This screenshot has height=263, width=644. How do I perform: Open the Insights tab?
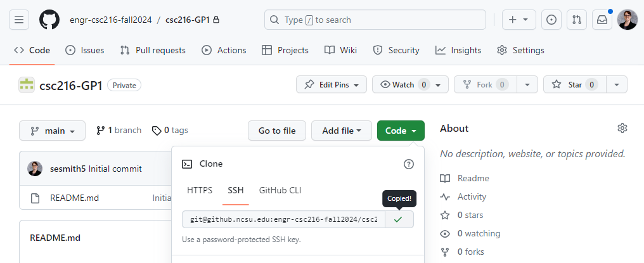click(x=458, y=50)
